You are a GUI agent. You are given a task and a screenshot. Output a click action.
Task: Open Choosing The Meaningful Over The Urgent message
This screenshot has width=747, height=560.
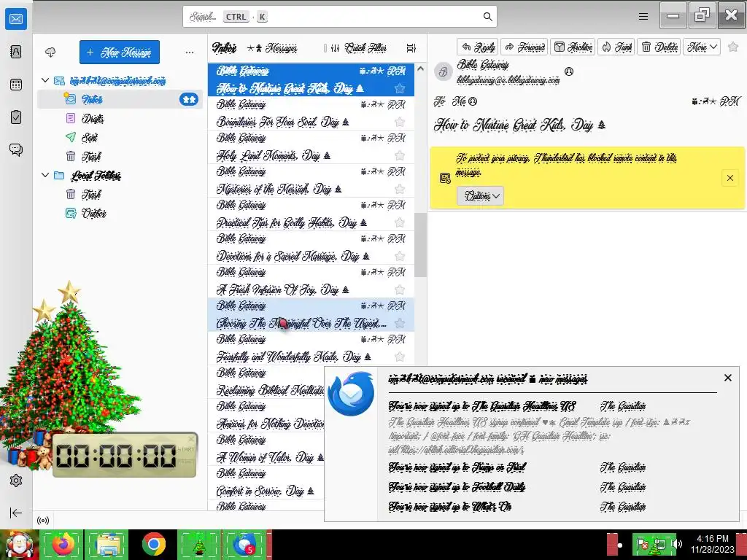coord(311,315)
